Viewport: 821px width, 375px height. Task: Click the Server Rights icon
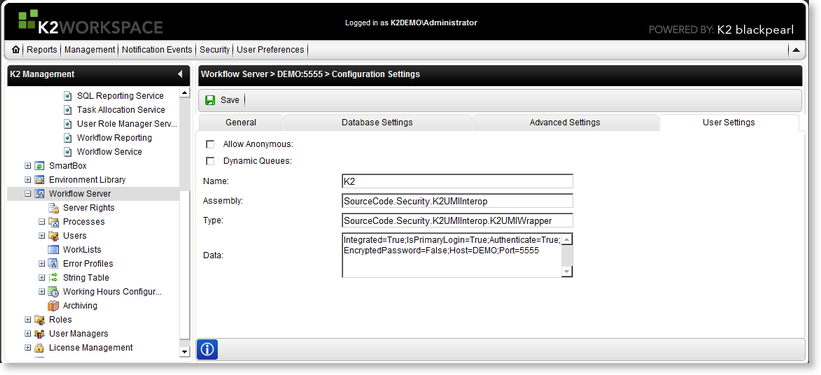click(53, 208)
